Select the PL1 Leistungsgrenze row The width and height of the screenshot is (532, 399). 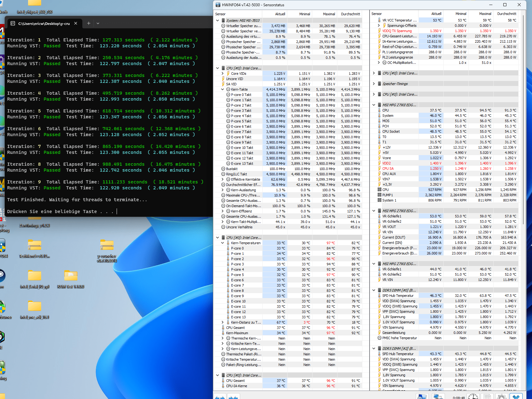pos(444,52)
